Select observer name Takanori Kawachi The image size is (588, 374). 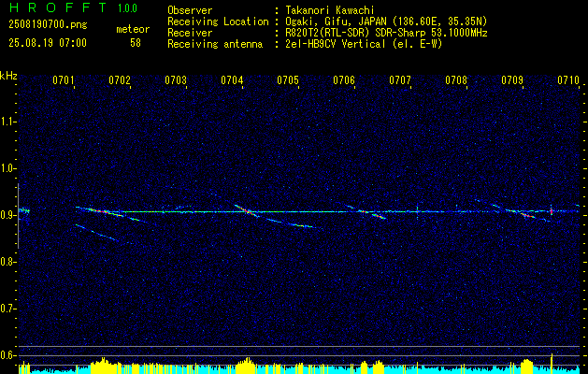coord(330,10)
